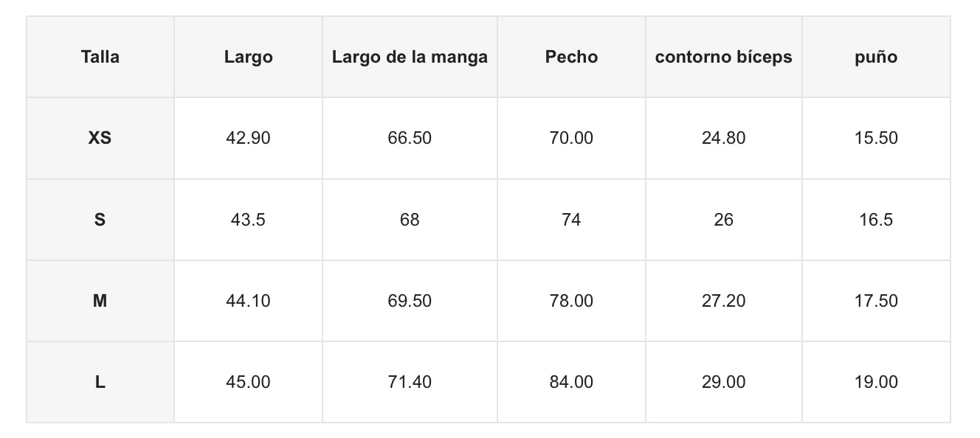This screenshot has height=438, width=980.
Task: Click the 69.50 sleeve length cell
Action: (x=410, y=301)
